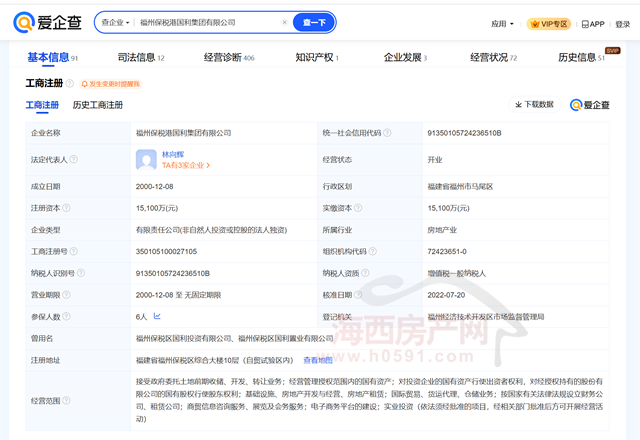Go to the 历史信息 tab
The height and width of the screenshot is (440, 640).
point(581,58)
